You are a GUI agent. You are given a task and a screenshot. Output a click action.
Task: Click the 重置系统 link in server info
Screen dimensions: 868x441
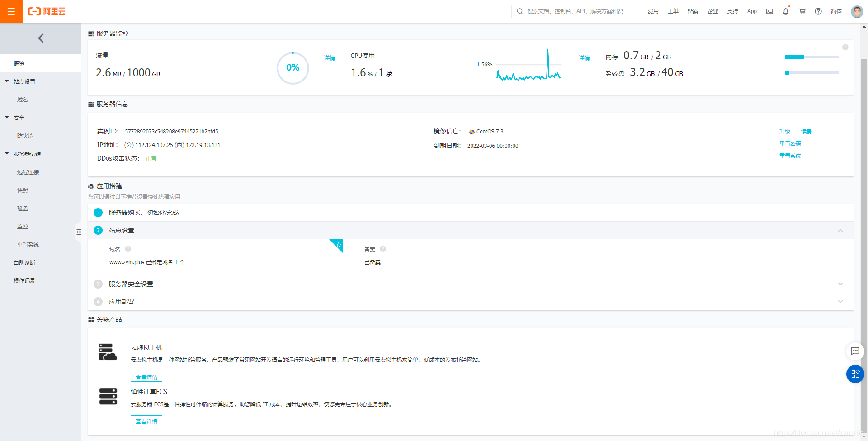790,156
